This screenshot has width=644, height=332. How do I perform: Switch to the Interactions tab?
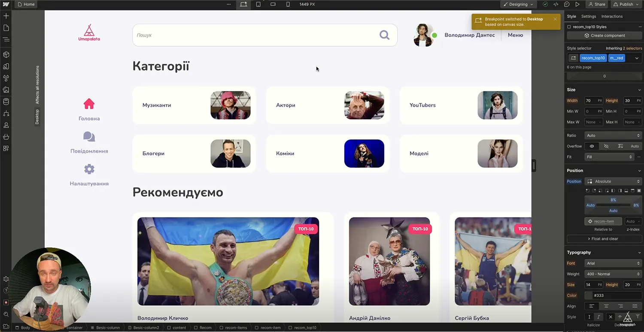pos(612,16)
